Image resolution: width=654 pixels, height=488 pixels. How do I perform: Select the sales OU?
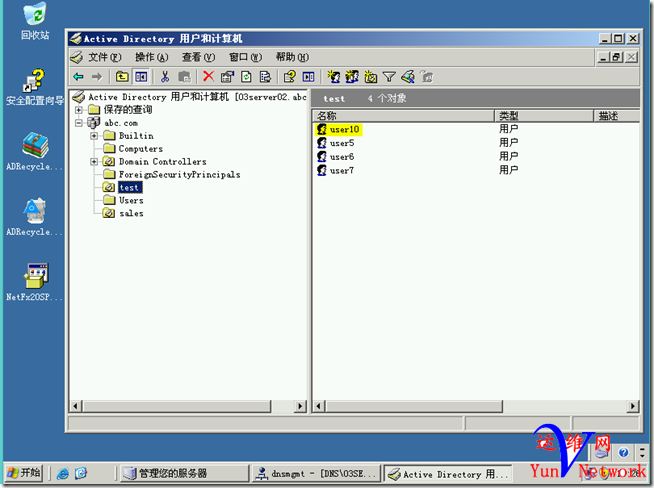(x=131, y=214)
